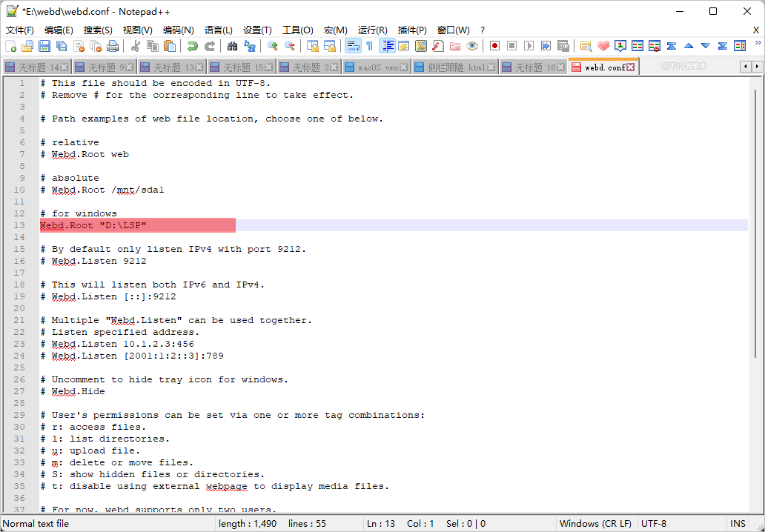
Task: Click the Undo green arrow icon
Action: tap(193, 47)
